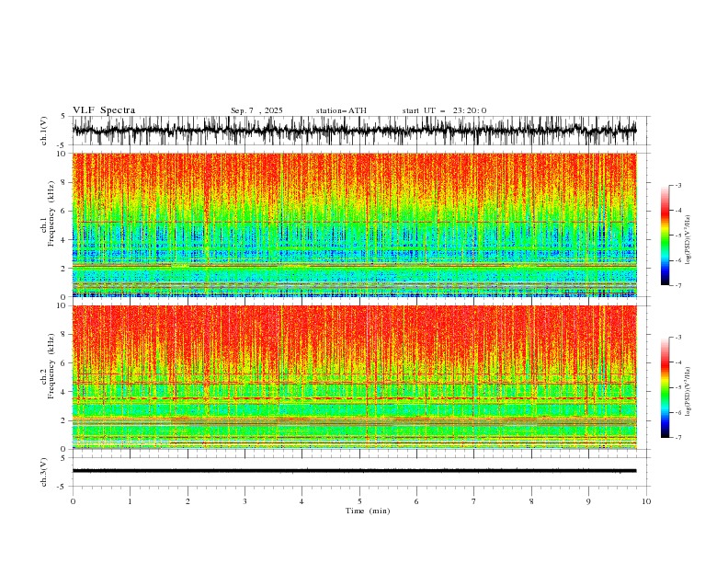Click the '1' tick label on the time axis
Screen dimensions: 728x563
click(130, 501)
